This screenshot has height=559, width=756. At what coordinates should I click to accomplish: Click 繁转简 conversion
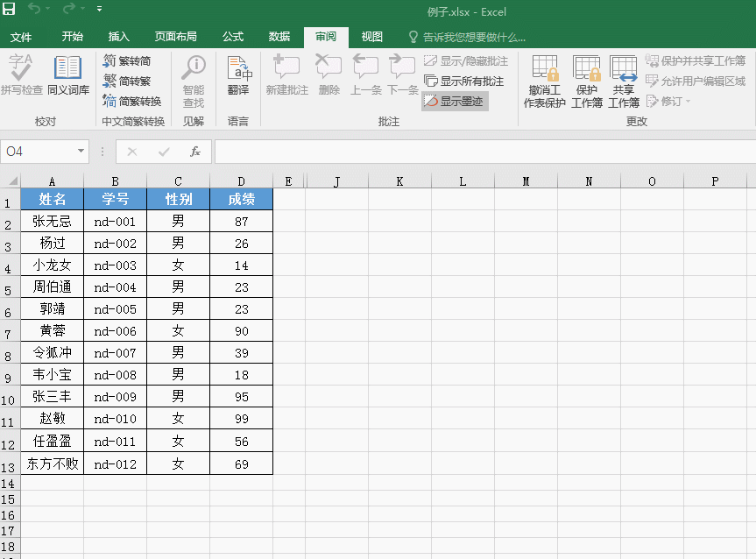click(127, 60)
